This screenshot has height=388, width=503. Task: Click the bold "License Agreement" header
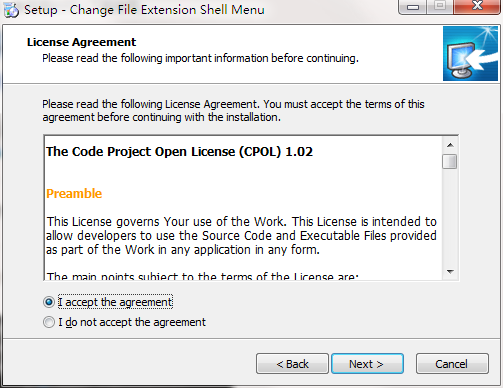81,42
